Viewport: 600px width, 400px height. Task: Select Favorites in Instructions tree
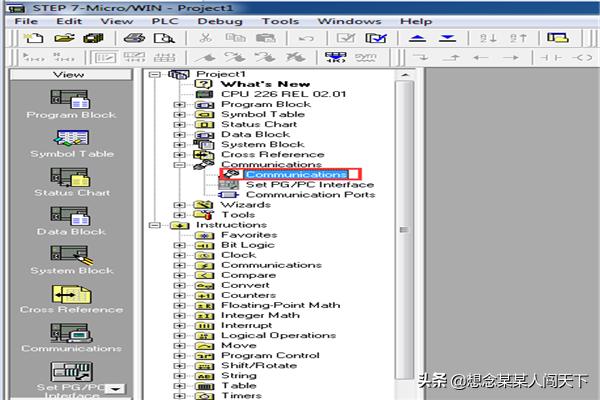coord(249,235)
